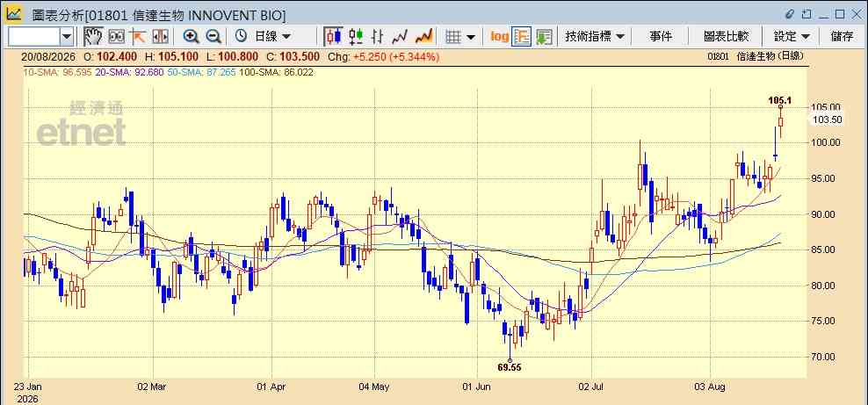Switch to line chart style

400,37
